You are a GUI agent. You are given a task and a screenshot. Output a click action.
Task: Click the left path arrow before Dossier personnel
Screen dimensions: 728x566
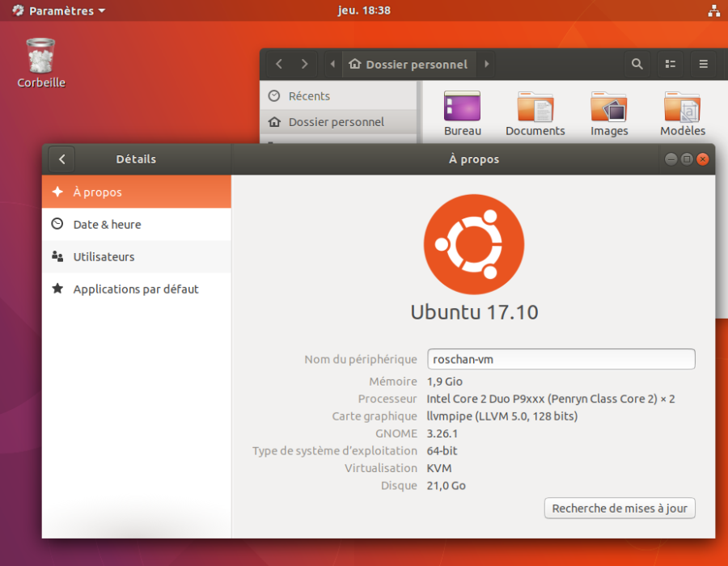coord(332,64)
